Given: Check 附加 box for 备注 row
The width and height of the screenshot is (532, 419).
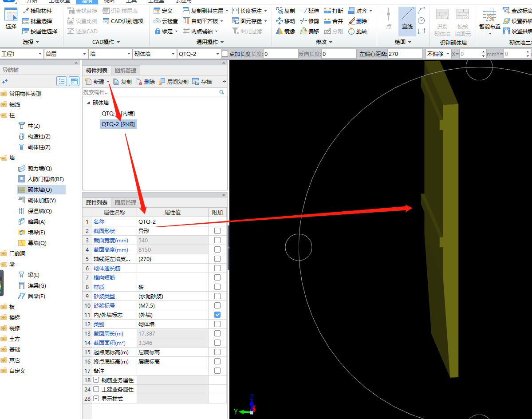Looking at the screenshot, I should coord(217,371).
